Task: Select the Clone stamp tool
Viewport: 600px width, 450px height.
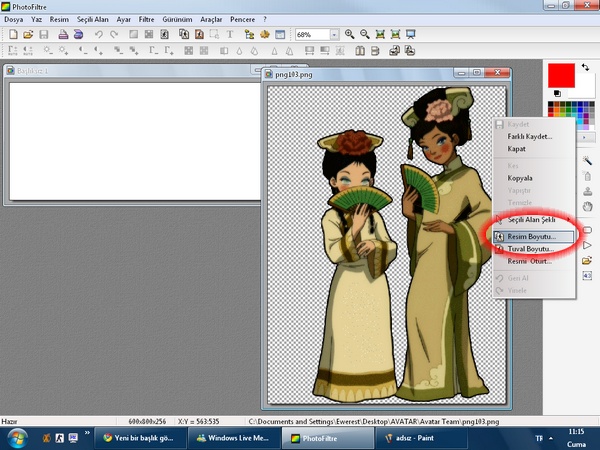Action: [x=587, y=191]
